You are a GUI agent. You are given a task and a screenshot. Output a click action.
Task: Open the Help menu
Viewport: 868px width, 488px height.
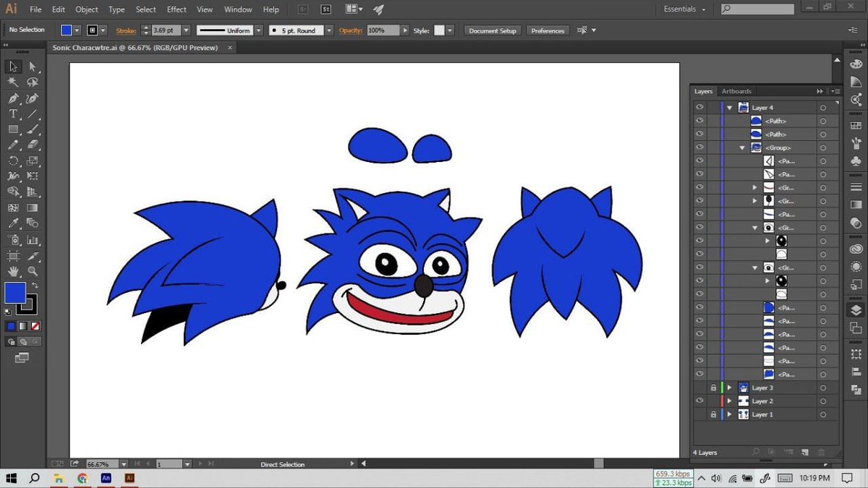(x=271, y=9)
